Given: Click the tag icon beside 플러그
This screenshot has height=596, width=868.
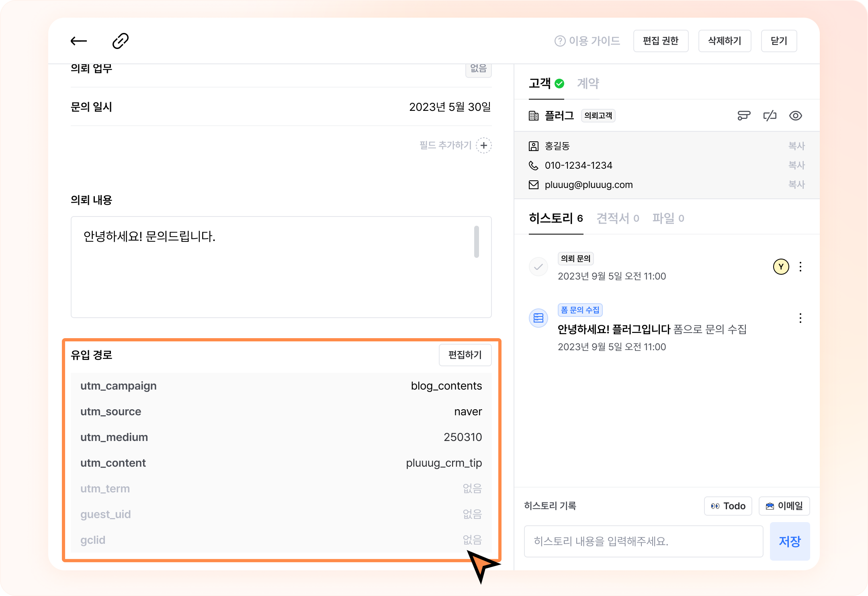Looking at the screenshot, I should click(x=744, y=116).
